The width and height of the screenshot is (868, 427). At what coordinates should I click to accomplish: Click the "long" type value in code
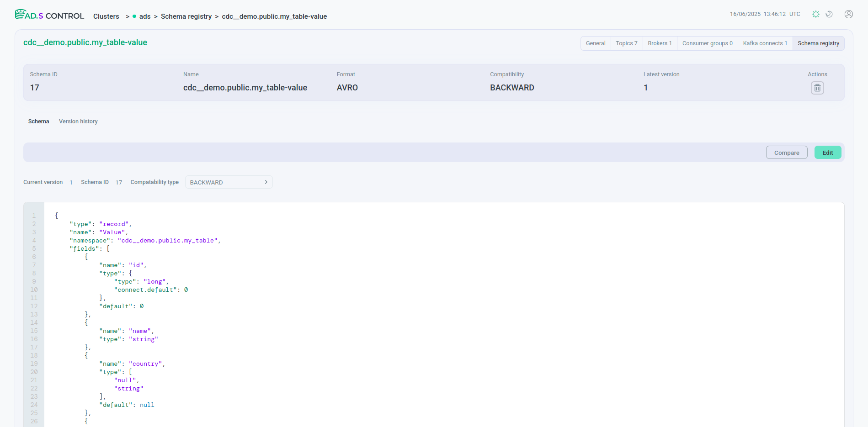coord(154,282)
